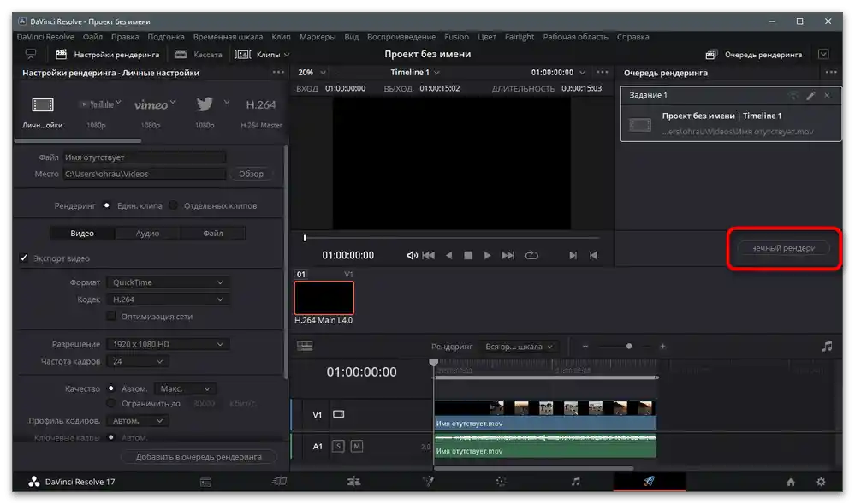Open viewer three-dot options menu

[x=602, y=72]
